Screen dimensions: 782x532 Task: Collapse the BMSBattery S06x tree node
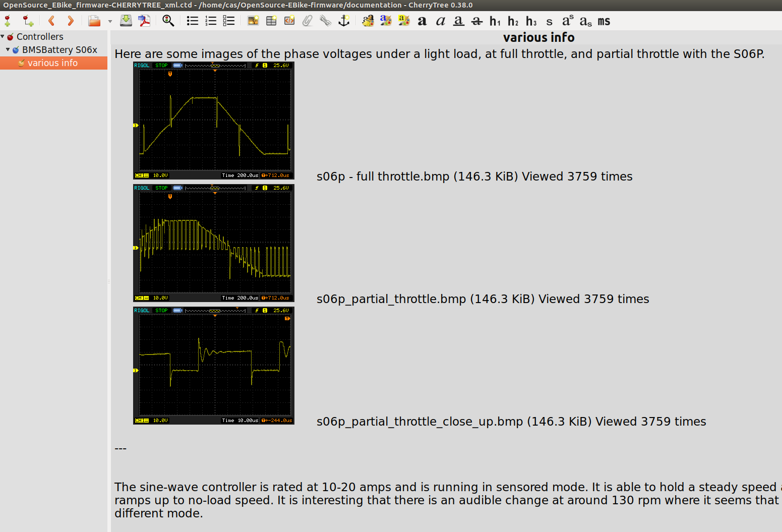[8, 49]
